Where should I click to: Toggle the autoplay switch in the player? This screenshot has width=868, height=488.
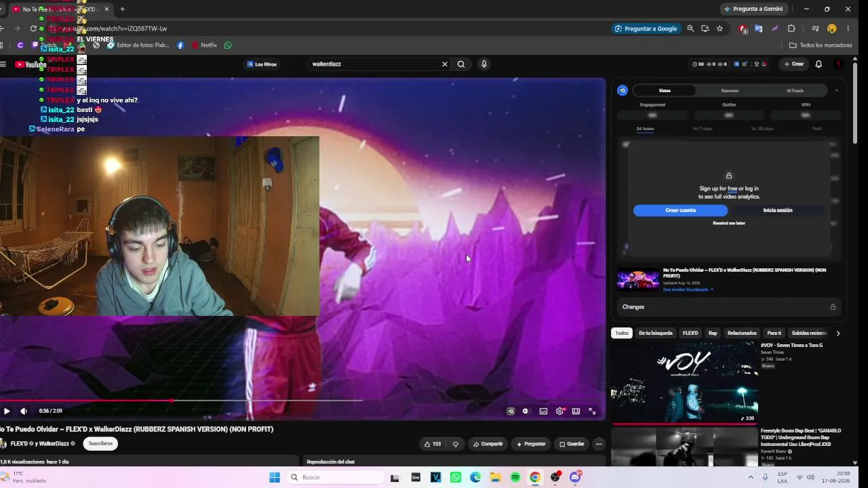526,411
